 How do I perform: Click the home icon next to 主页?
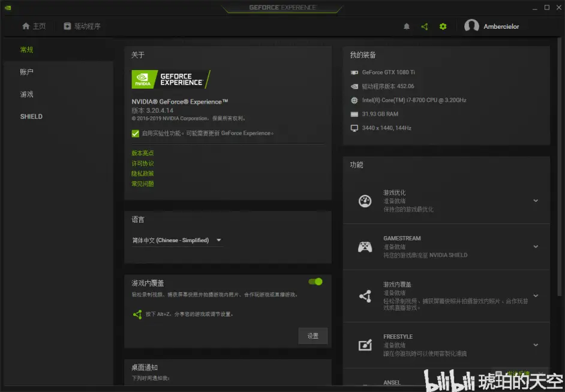26,26
